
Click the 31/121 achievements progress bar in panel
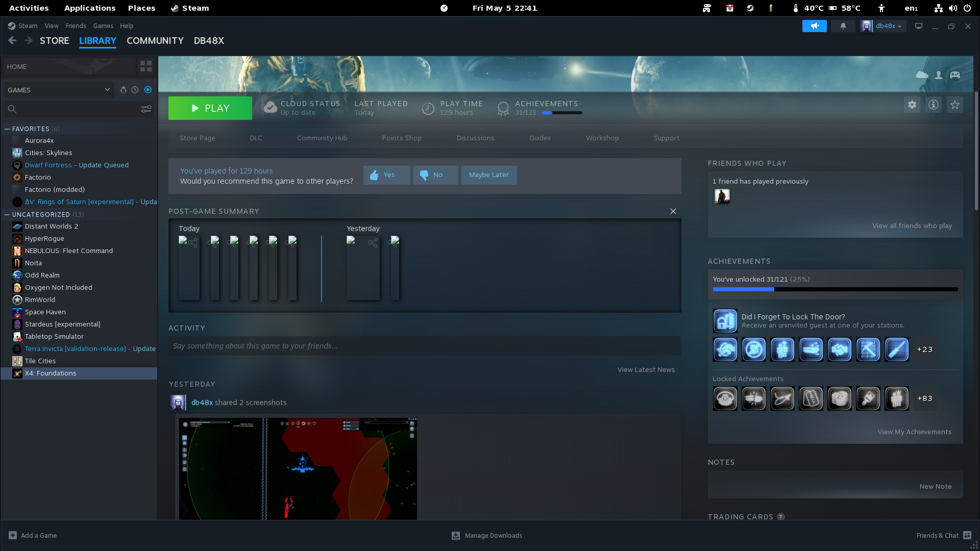click(x=836, y=289)
